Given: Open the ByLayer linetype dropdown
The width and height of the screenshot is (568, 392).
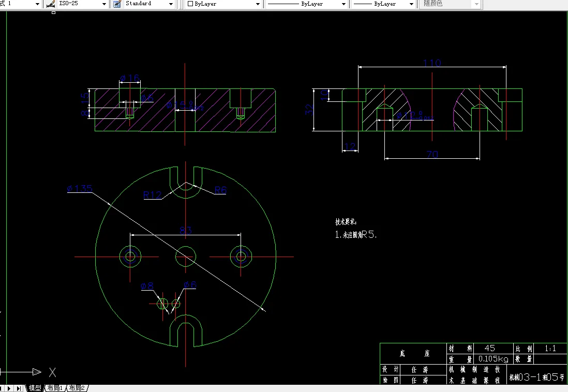Looking at the screenshot, I should click(x=343, y=4).
